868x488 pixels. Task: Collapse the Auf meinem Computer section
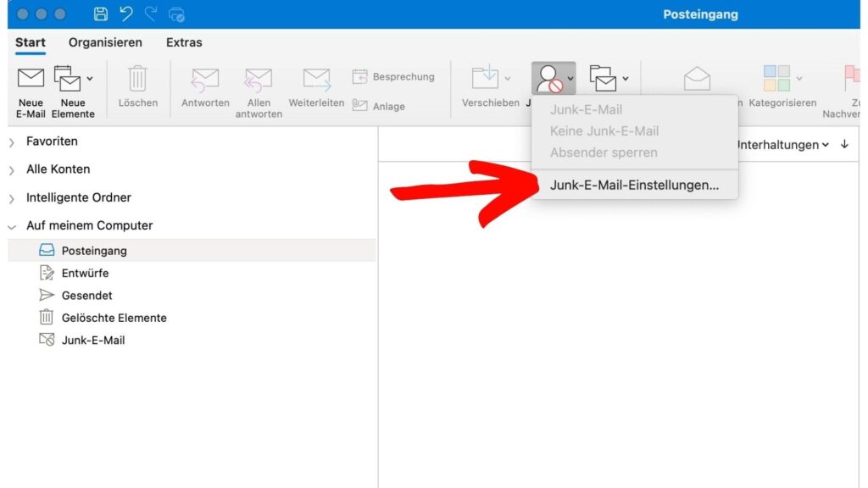(x=12, y=227)
